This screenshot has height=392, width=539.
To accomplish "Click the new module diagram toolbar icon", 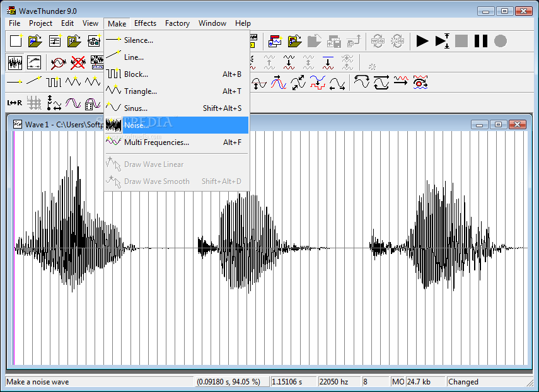I will [x=94, y=41].
